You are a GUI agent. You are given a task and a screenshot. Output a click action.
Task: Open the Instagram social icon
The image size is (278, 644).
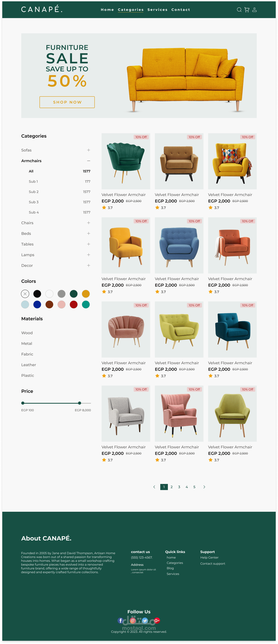coord(133,621)
